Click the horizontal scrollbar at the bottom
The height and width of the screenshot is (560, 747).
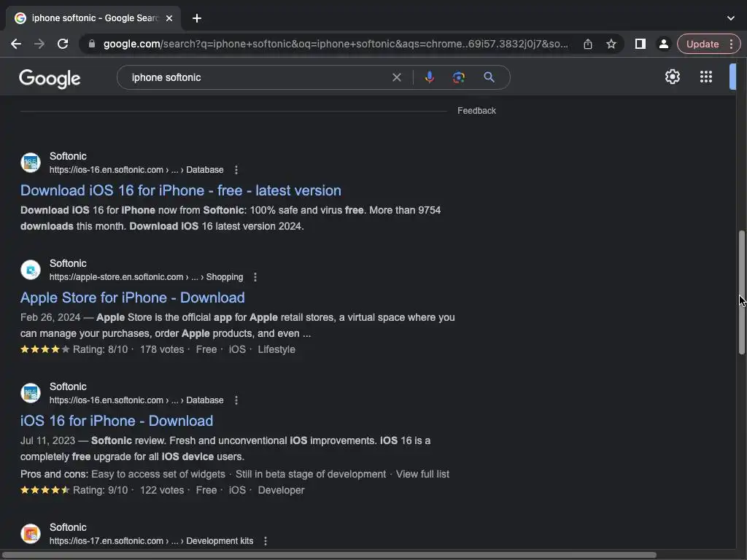point(329,555)
